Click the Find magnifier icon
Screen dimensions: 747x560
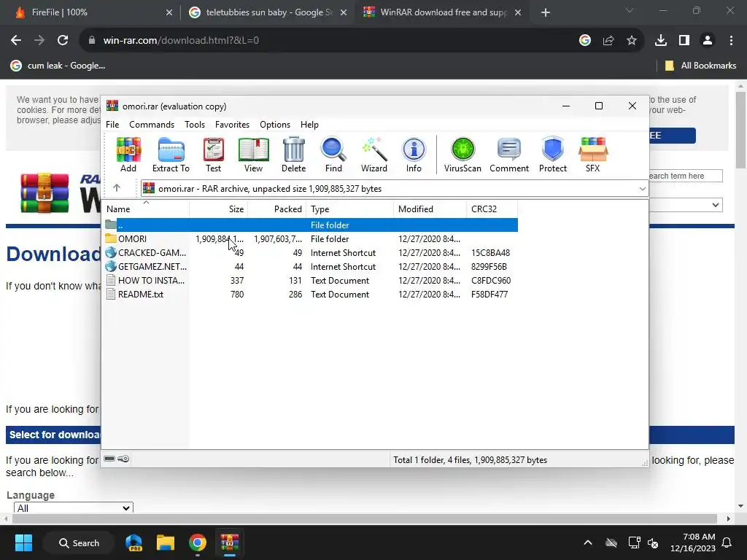pos(333,155)
